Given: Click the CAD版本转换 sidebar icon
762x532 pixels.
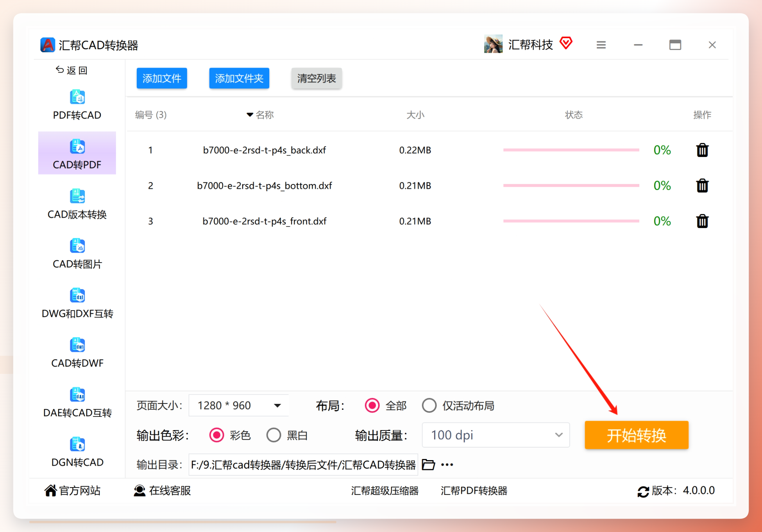Looking at the screenshot, I should [x=77, y=196].
